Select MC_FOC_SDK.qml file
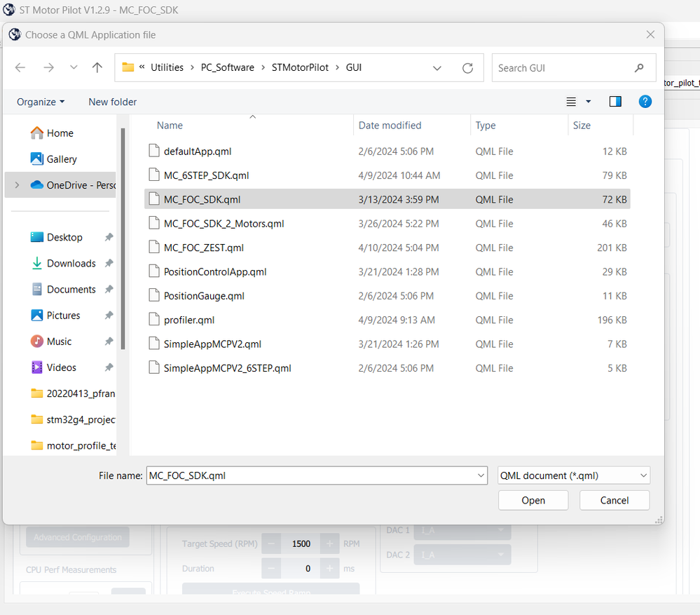The width and height of the screenshot is (700, 615). (387, 199)
